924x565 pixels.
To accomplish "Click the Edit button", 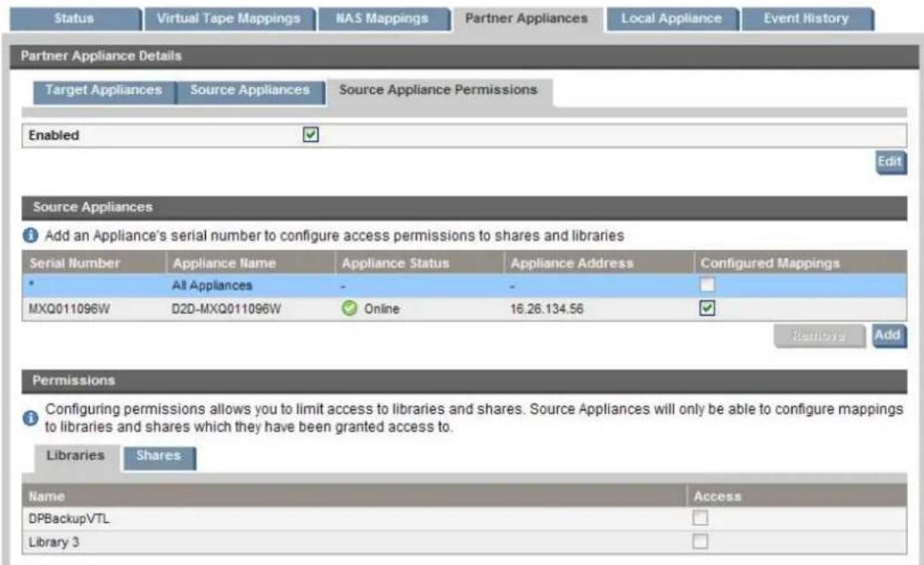I will (890, 162).
